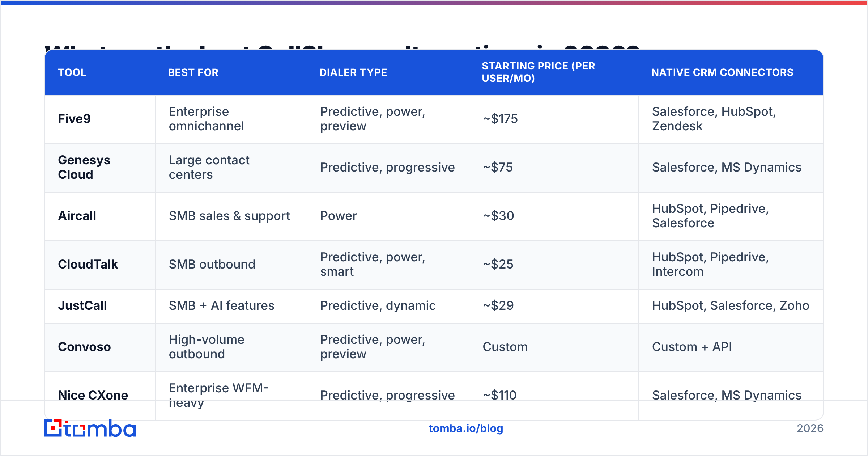The image size is (868, 456).
Task: Select the JustCall row name
Action: [x=82, y=305]
